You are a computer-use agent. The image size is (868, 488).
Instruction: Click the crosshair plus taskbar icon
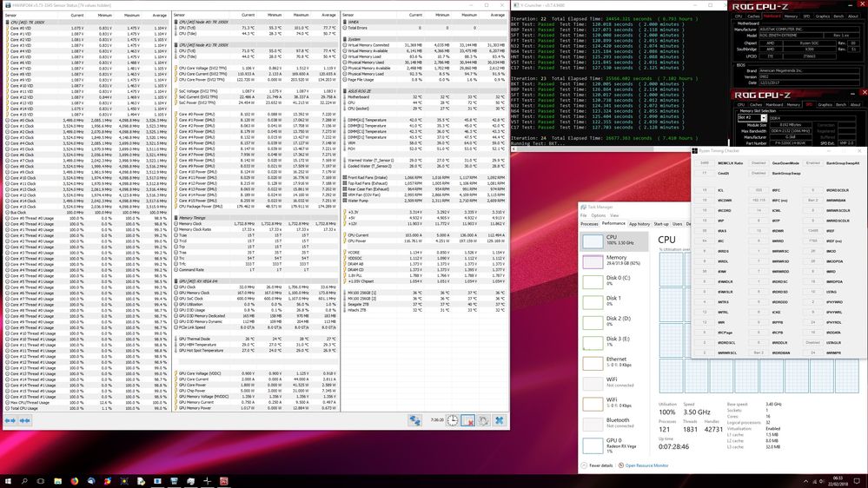coord(207,481)
